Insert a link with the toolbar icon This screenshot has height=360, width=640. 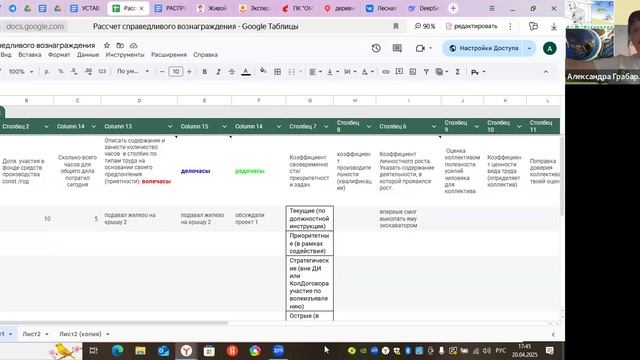click(386, 72)
